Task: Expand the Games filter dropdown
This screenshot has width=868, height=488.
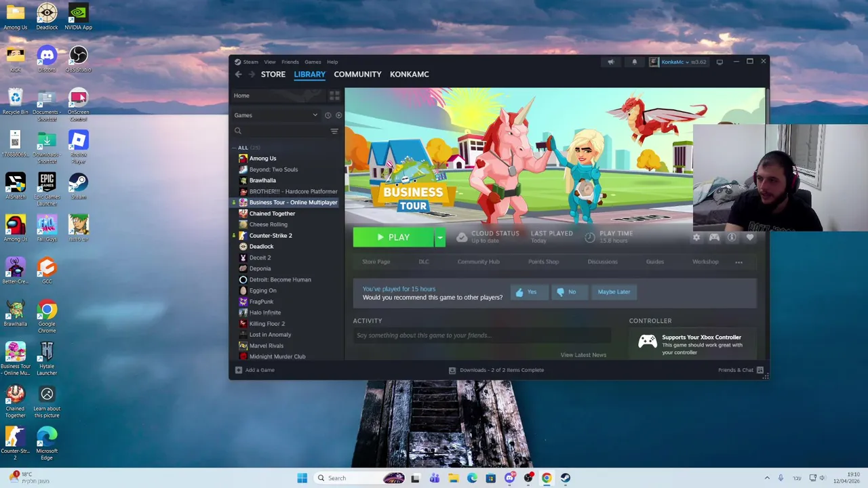Action: 315,115
